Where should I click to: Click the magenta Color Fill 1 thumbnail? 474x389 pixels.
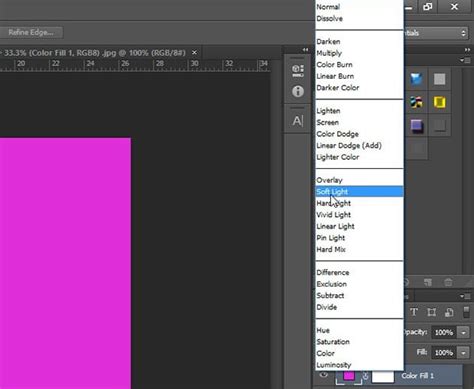(349, 376)
